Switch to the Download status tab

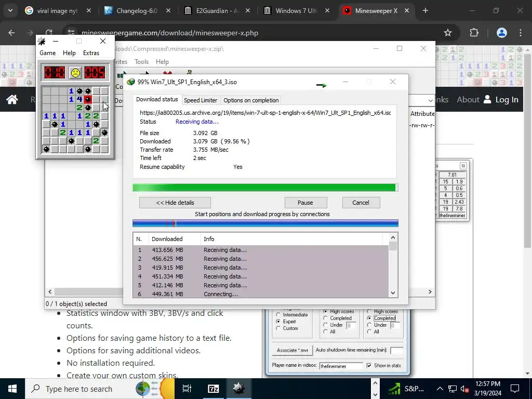[x=157, y=99]
